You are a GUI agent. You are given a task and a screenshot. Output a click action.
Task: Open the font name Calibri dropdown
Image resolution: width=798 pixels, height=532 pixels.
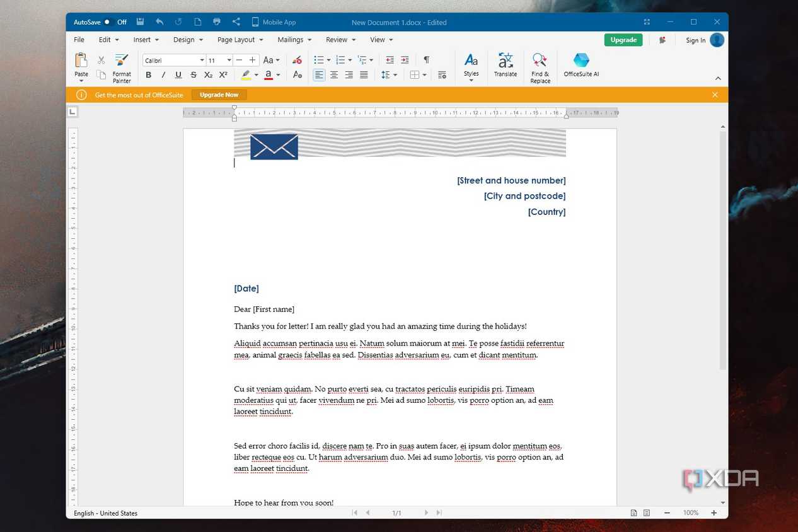pyautogui.click(x=202, y=61)
